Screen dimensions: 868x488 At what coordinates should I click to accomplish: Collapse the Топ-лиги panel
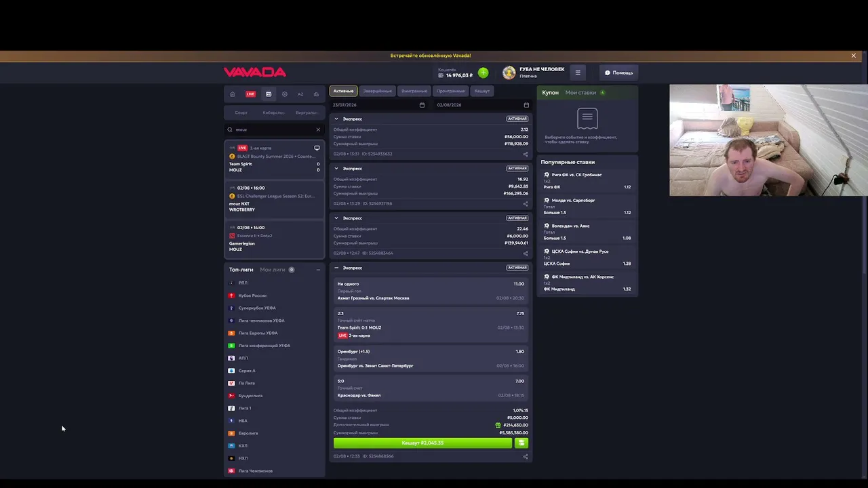(318, 270)
